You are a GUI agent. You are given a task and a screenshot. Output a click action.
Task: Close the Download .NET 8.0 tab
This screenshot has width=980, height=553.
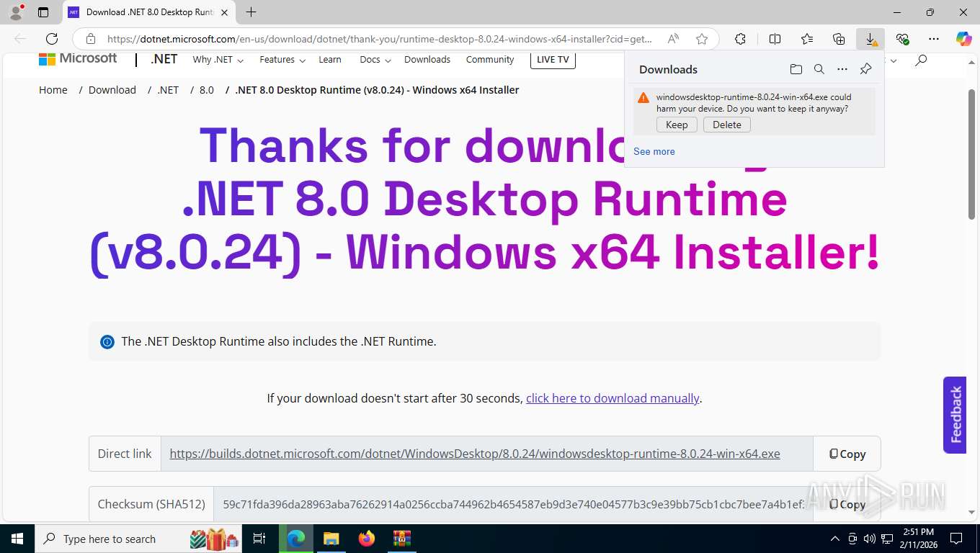[x=224, y=12]
